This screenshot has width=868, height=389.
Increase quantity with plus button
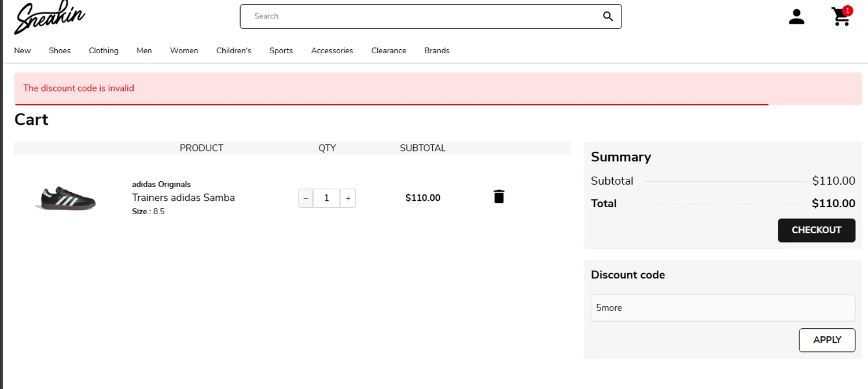click(348, 198)
